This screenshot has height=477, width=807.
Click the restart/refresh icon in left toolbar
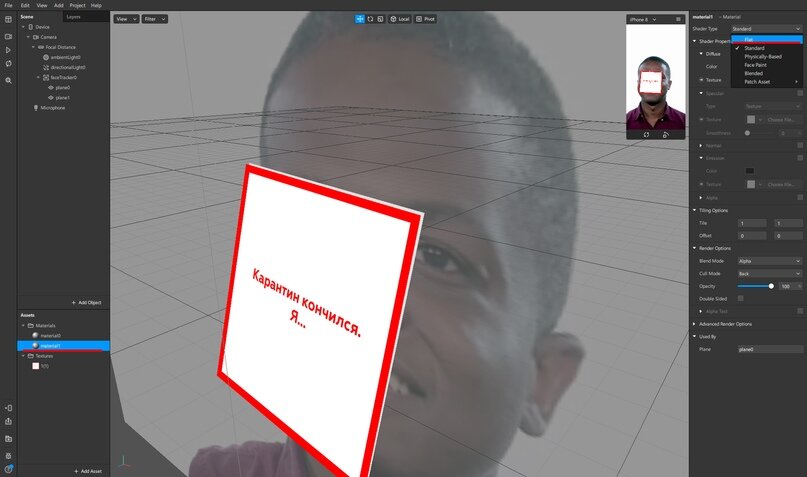(8, 64)
